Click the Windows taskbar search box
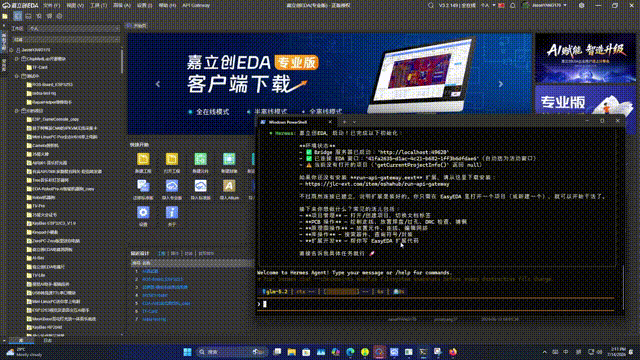 click(232, 352)
